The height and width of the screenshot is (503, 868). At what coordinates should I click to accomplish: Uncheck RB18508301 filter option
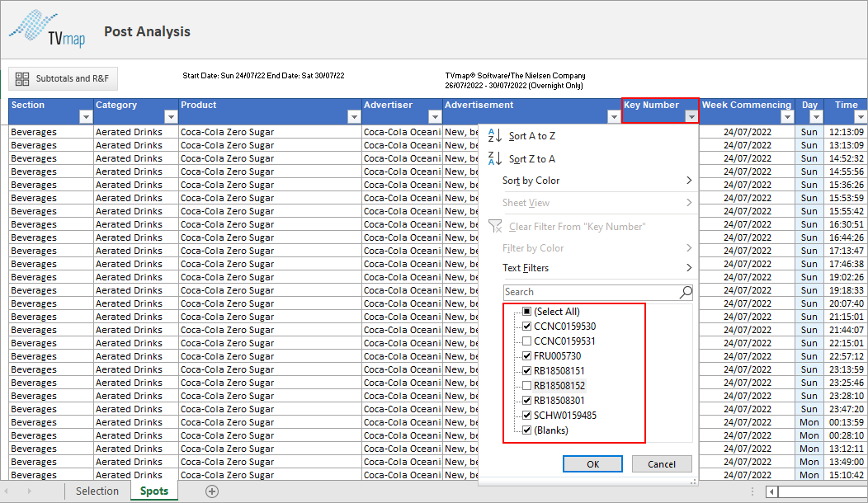click(x=527, y=401)
